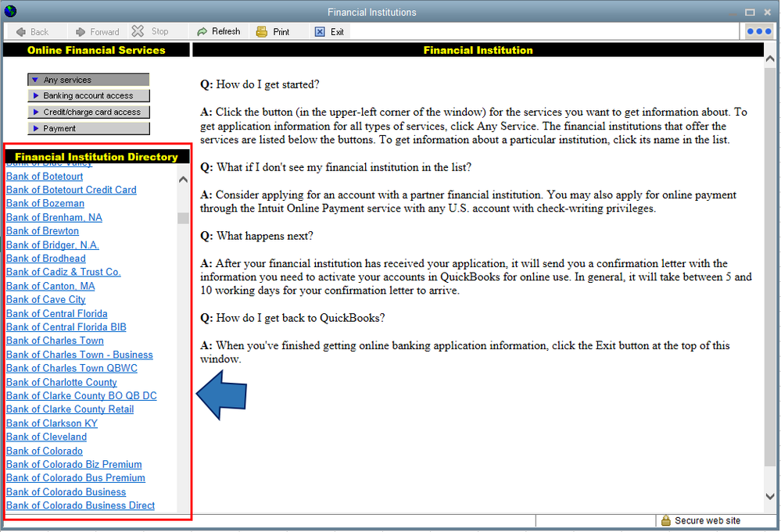Click the "Q: How do I get started?" text
The height and width of the screenshot is (532, 781).
(x=260, y=84)
